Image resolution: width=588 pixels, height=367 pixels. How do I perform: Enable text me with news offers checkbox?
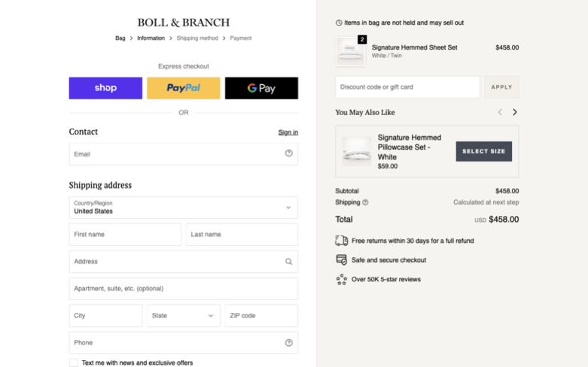click(x=74, y=362)
